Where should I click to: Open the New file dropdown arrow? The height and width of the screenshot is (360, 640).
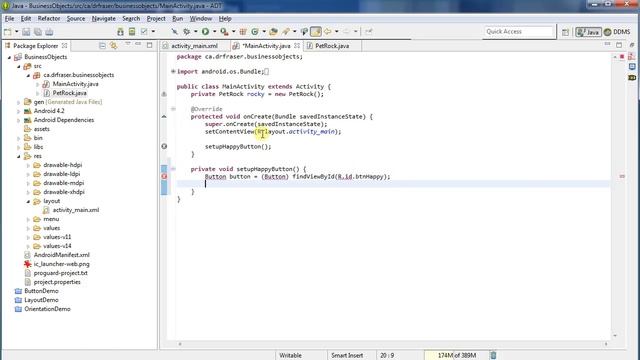[x=17, y=32]
